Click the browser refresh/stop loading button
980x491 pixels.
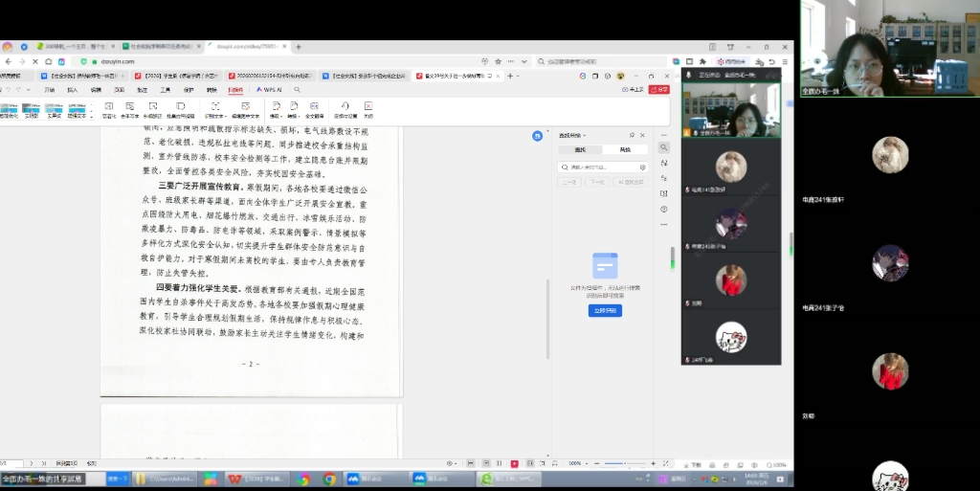tap(35, 61)
